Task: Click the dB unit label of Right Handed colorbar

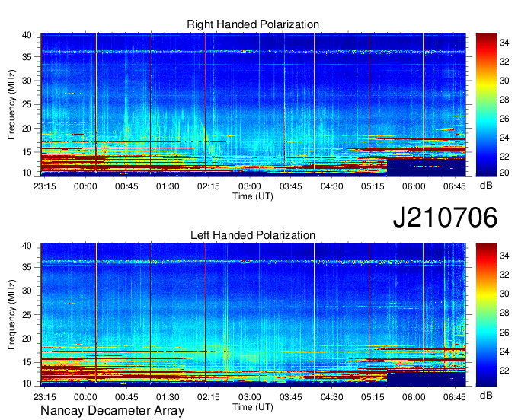Action: click(x=486, y=186)
